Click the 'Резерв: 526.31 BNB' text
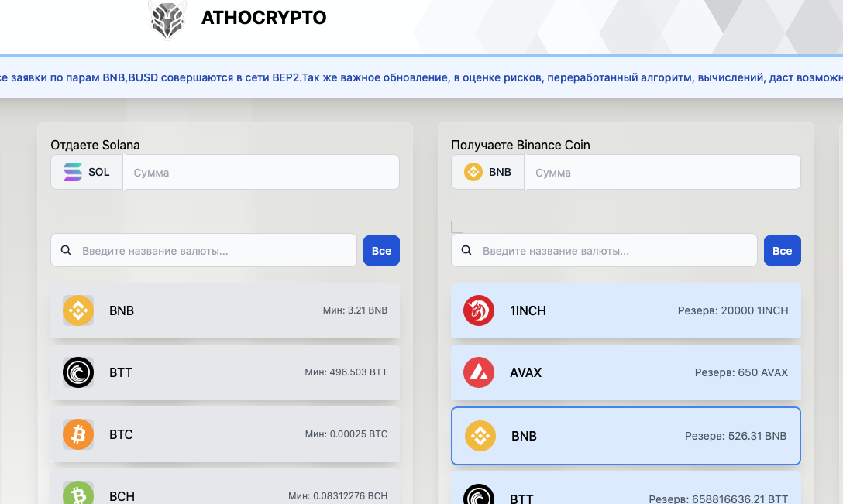 [x=735, y=436]
